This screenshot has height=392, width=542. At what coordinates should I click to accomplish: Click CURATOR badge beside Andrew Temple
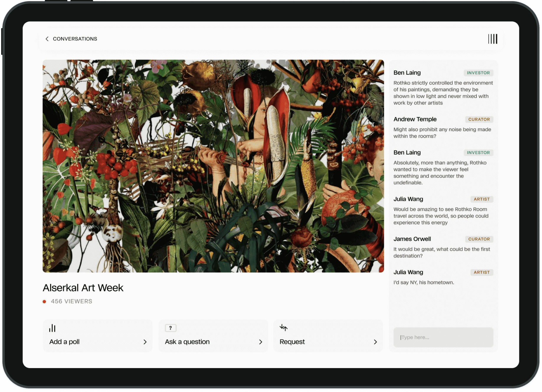point(479,119)
